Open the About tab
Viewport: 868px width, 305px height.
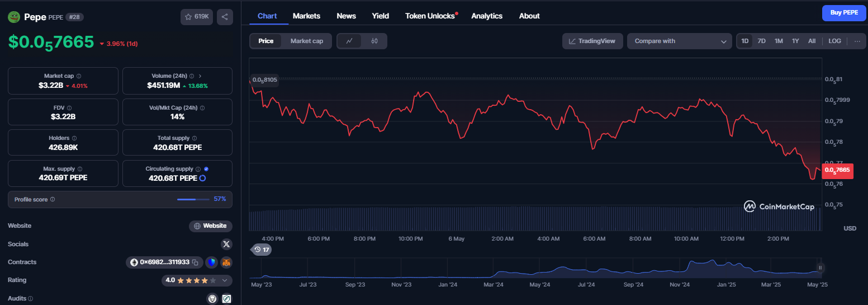pyautogui.click(x=529, y=16)
